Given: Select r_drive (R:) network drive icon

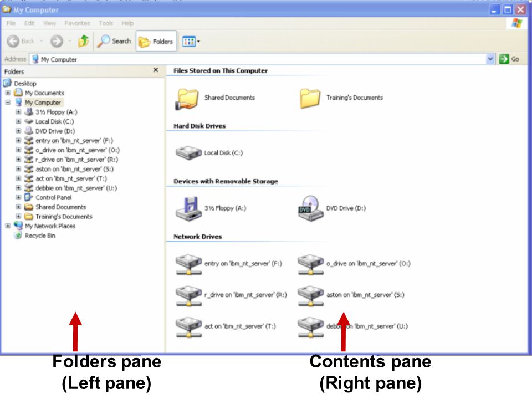Looking at the screenshot, I should (188, 295).
